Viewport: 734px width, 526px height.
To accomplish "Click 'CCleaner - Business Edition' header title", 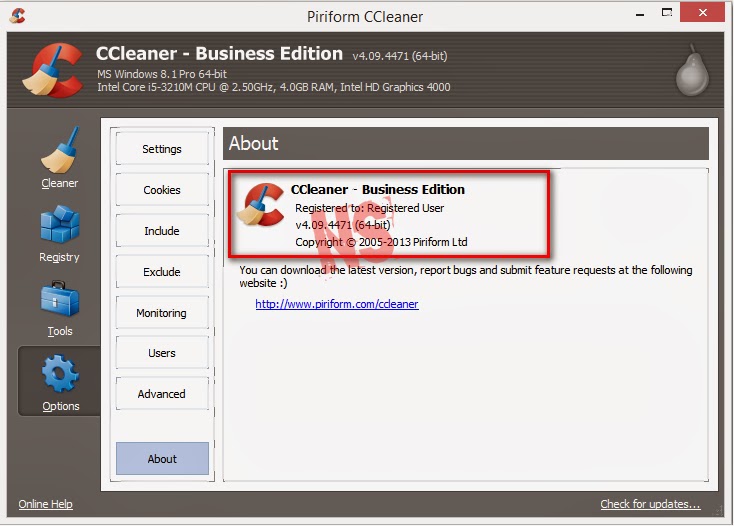I will pos(220,54).
